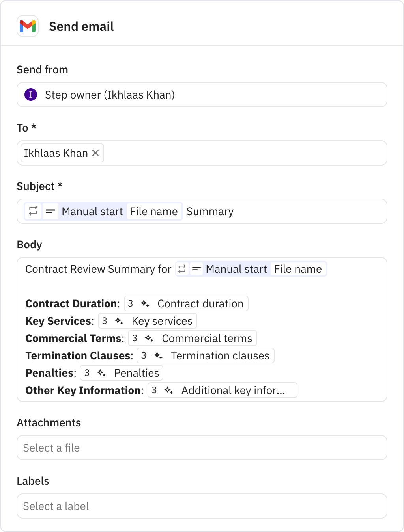Click the sparkle icon beside Key services
404x532 pixels.
pyautogui.click(x=119, y=321)
